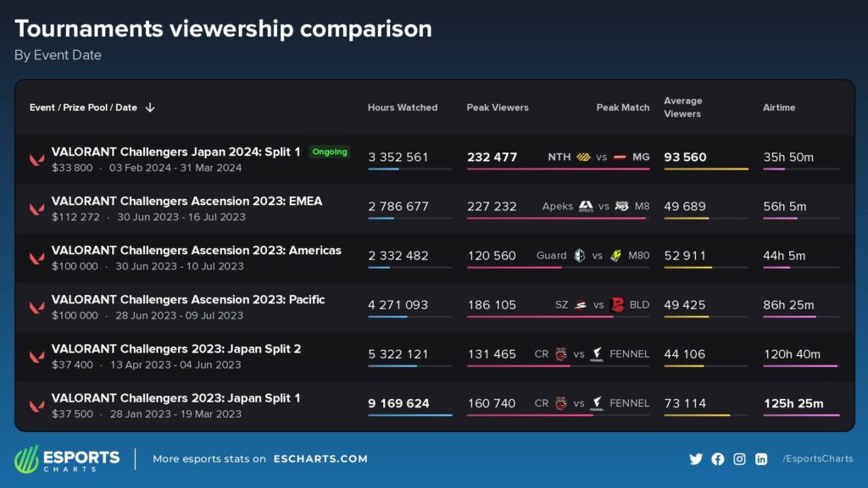
Task: Open the ESCHARTS.COM link
Action: tap(321, 458)
